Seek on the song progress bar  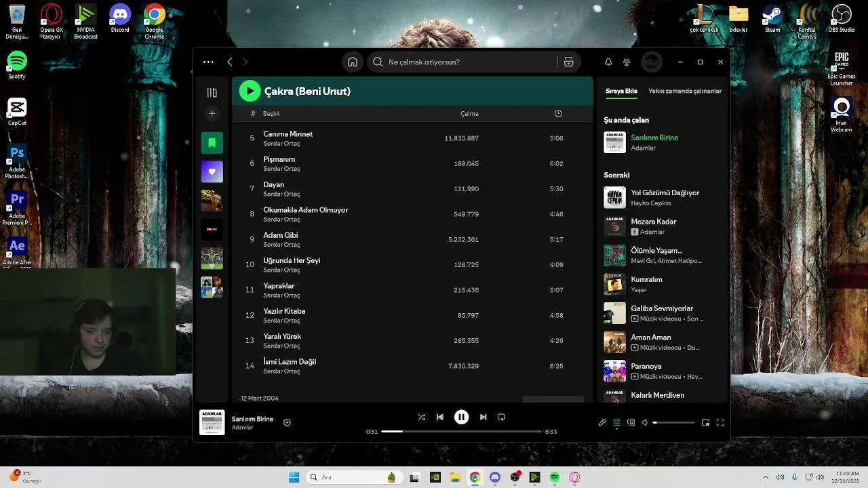tap(461, 431)
